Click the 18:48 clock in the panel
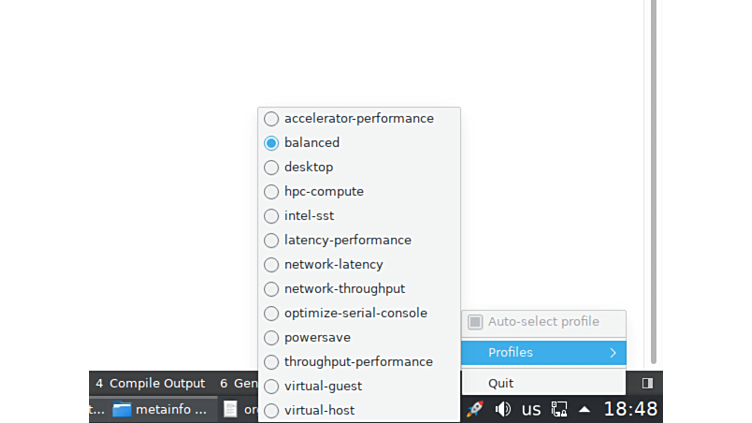 point(630,409)
